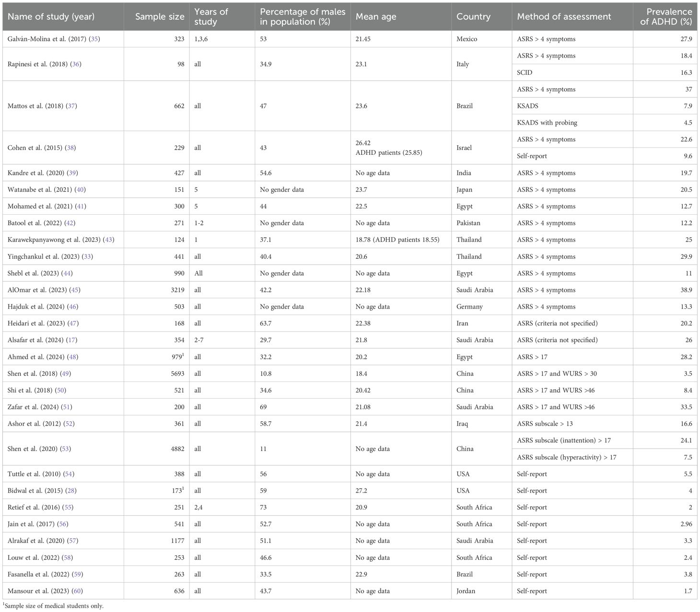Open citation 43 for Karawekpanyawong et al.
Viewport: 700px width, 612px height.
109,240
